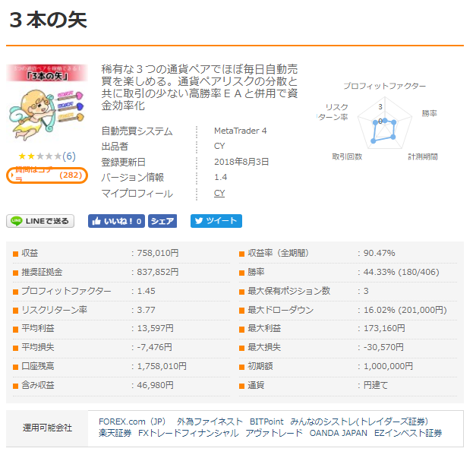
Task: Click the 最大損失 value -30,570円
Action: click(x=383, y=347)
